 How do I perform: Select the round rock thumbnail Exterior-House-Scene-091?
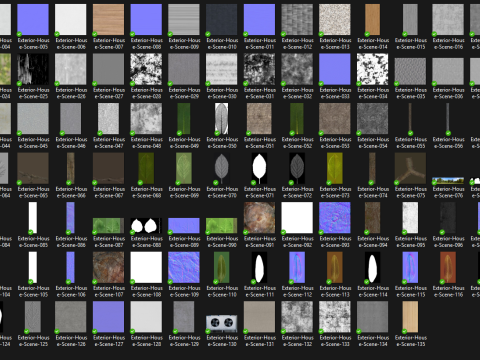pos(259,218)
